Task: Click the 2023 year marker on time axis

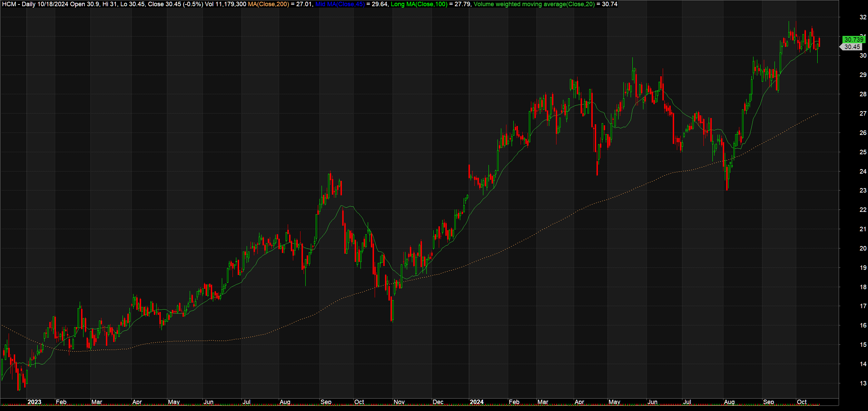Action: (x=34, y=402)
